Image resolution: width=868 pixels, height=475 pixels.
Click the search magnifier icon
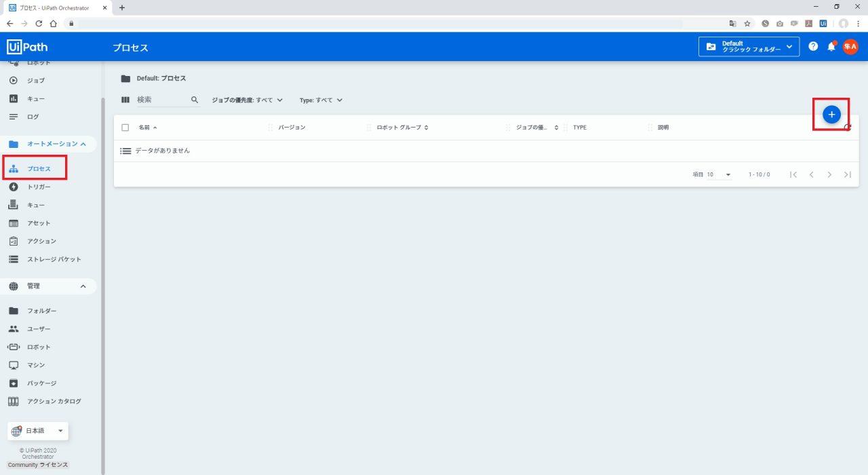195,100
